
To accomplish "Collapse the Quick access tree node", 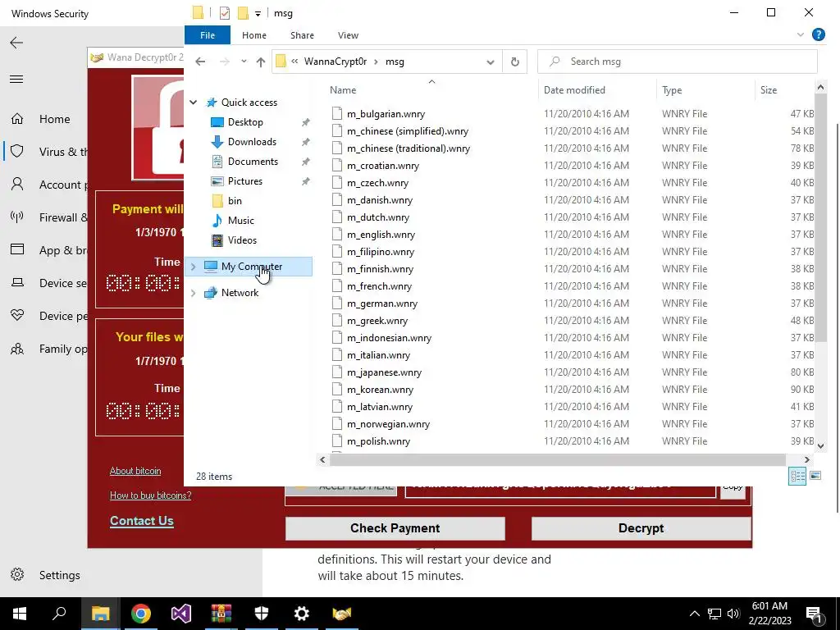I will [194, 103].
